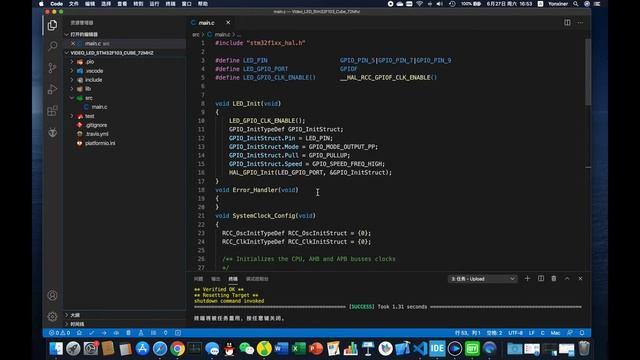Click PlatformIO Build checkmark in status bar
The image size is (640, 360).
tap(91, 333)
